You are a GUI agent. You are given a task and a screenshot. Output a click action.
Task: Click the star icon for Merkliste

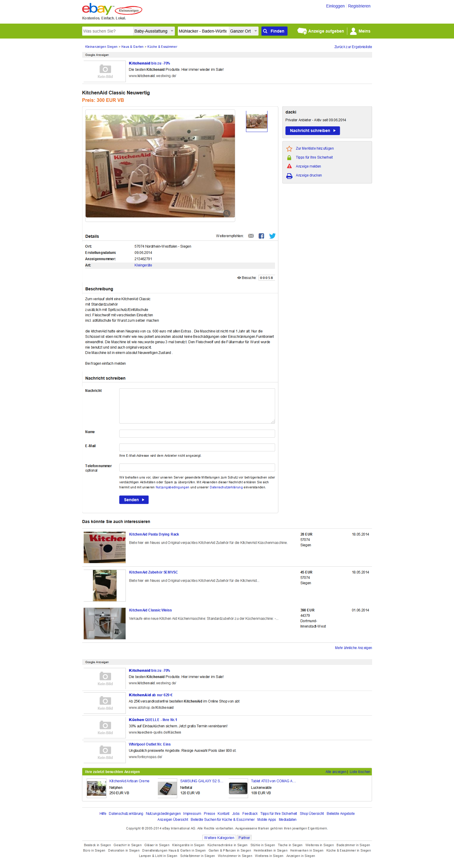tap(289, 148)
